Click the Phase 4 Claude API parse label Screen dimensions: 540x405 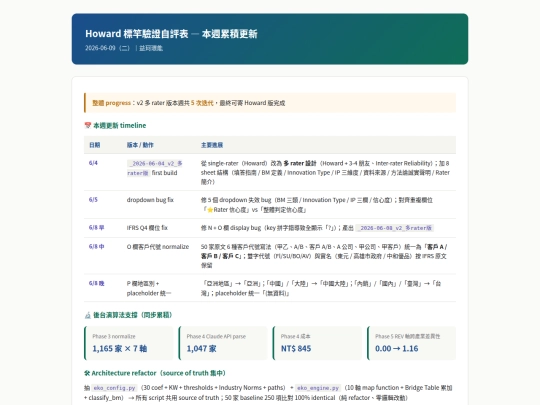[x=216, y=336]
